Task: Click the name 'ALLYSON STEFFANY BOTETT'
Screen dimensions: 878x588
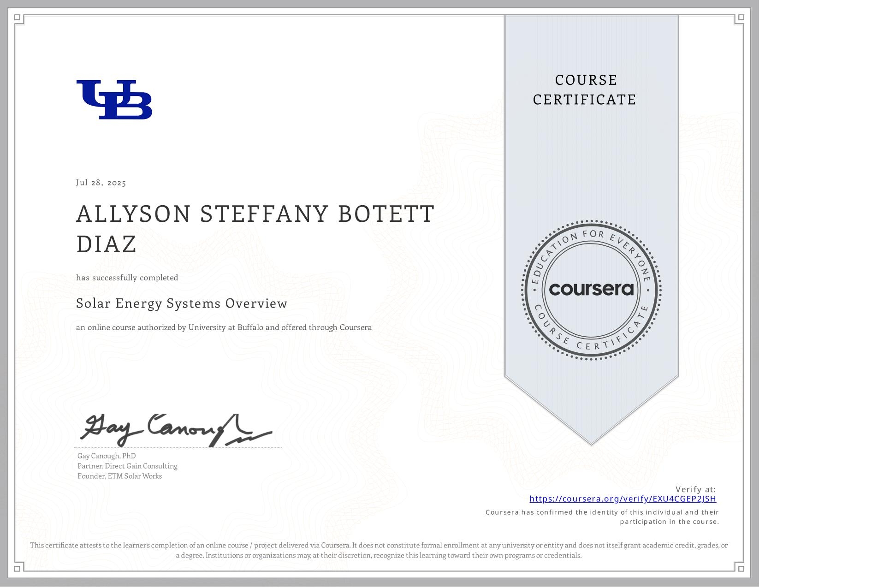Action: click(x=255, y=214)
